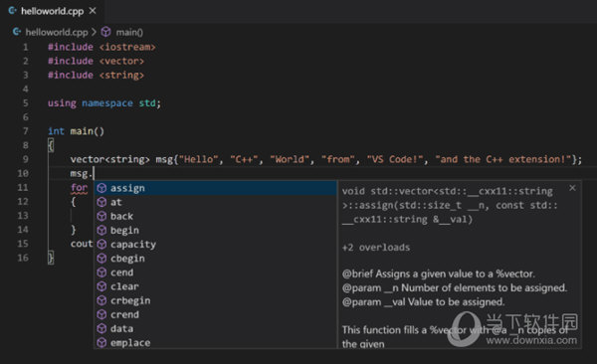Click the method icon beside crbegin

(x=101, y=300)
